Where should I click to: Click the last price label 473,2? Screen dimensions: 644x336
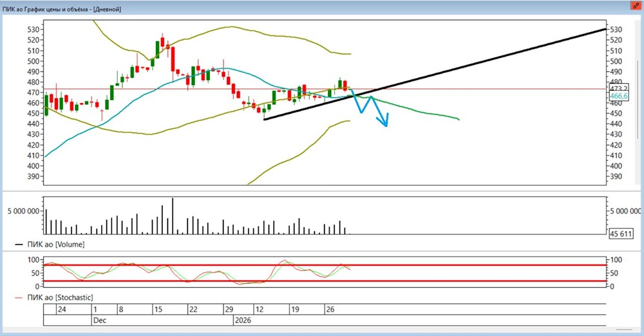point(618,89)
